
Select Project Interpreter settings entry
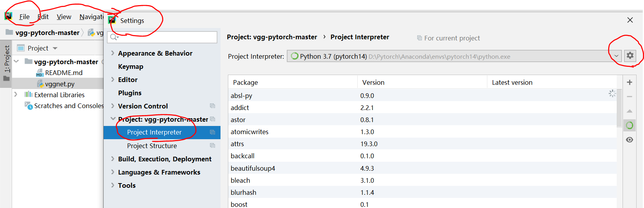click(162, 132)
